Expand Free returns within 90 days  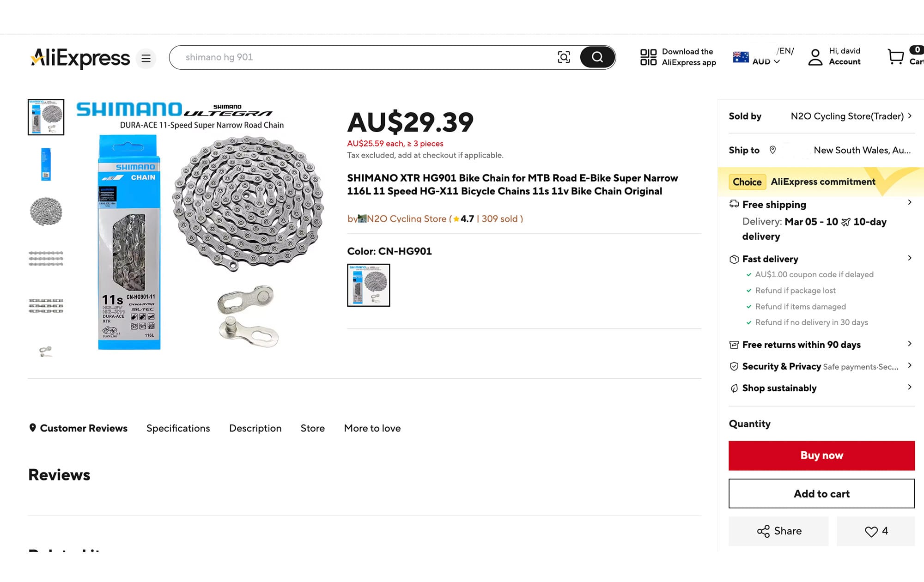[x=909, y=344]
